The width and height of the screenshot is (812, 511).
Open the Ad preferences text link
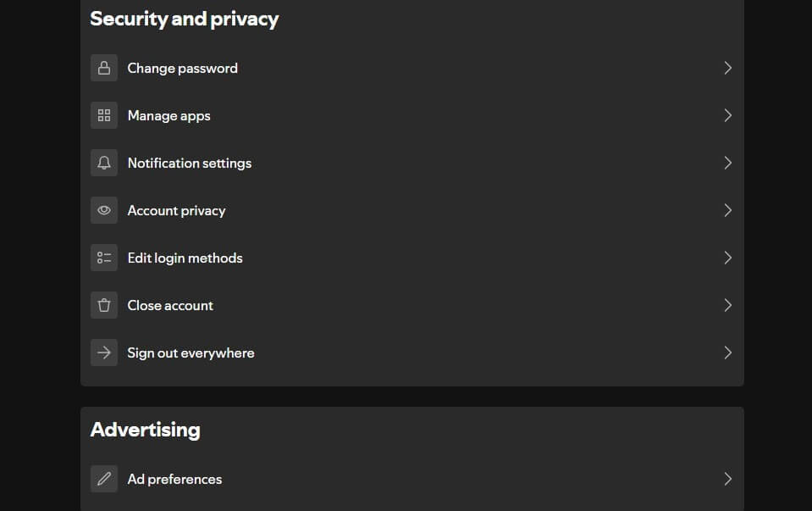(174, 479)
